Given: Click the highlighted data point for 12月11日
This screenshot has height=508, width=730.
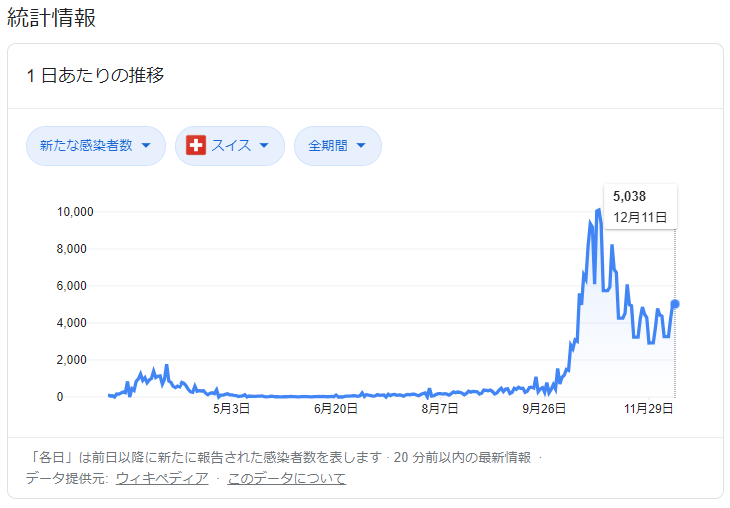Looking at the screenshot, I should (675, 304).
